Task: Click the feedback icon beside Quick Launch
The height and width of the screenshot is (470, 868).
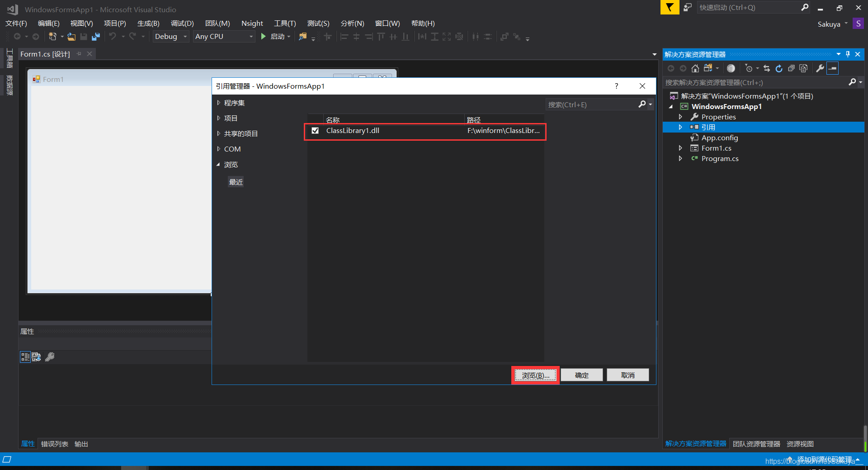Action: point(688,7)
